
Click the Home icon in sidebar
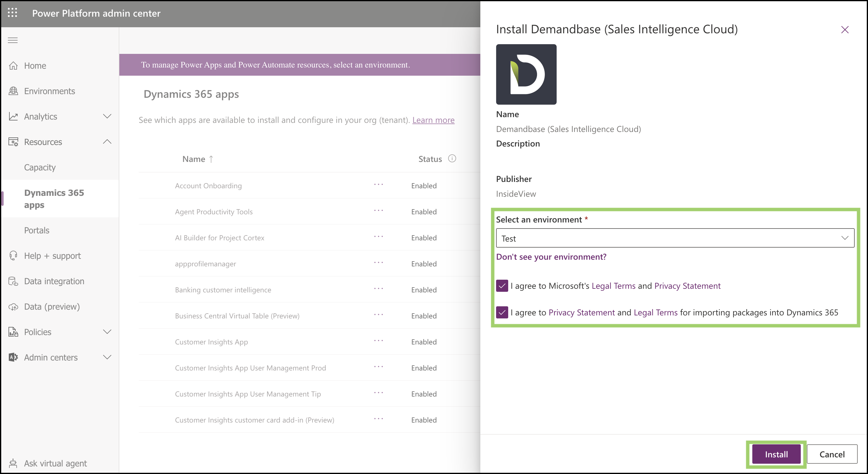(x=13, y=66)
